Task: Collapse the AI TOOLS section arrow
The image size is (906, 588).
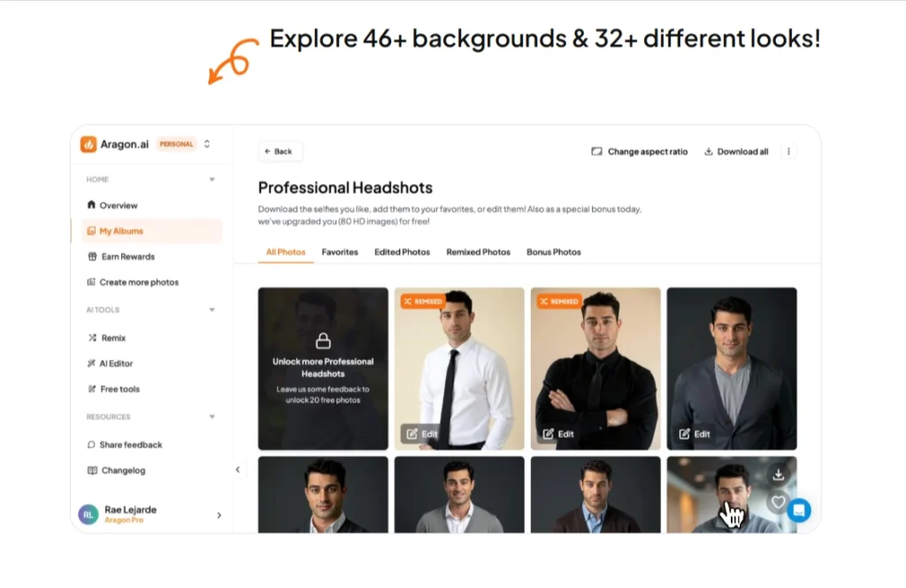Action: coord(211,310)
